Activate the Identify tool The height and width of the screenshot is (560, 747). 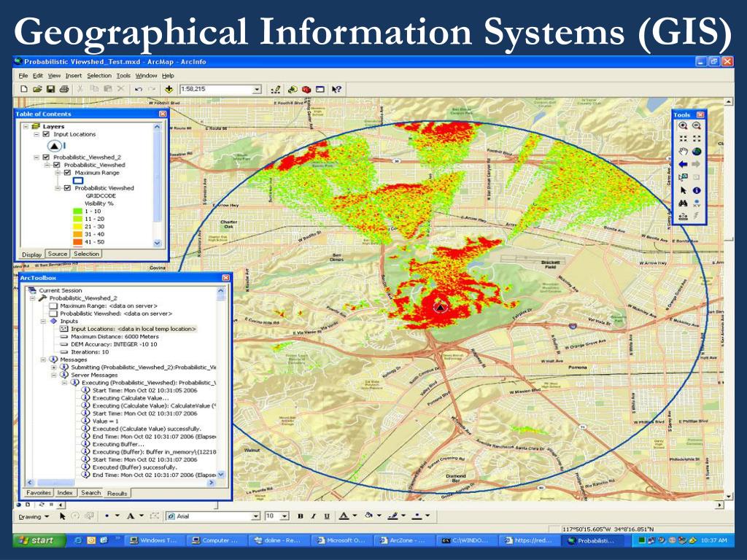[x=697, y=190]
